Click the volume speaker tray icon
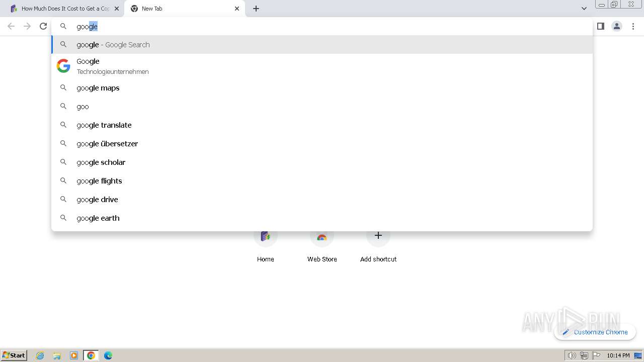The image size is (644, 362). click(x=572, y=355)
